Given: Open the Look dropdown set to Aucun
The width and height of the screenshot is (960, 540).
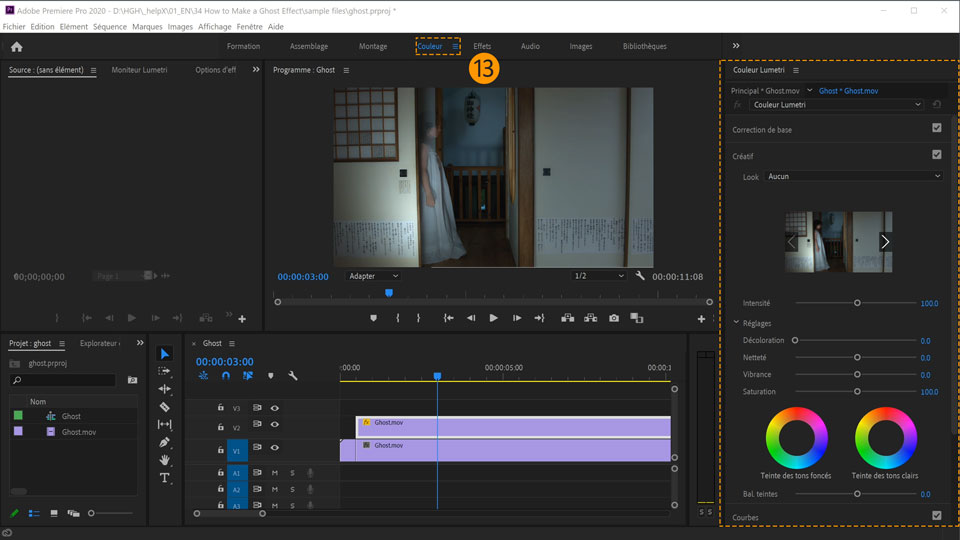Looking at the screenshot, I should (x=853, y=176).
